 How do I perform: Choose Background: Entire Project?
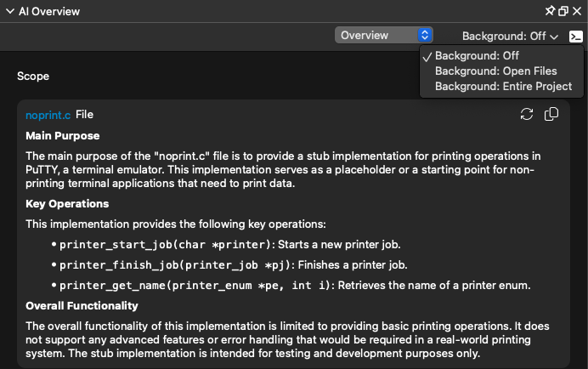501,87
